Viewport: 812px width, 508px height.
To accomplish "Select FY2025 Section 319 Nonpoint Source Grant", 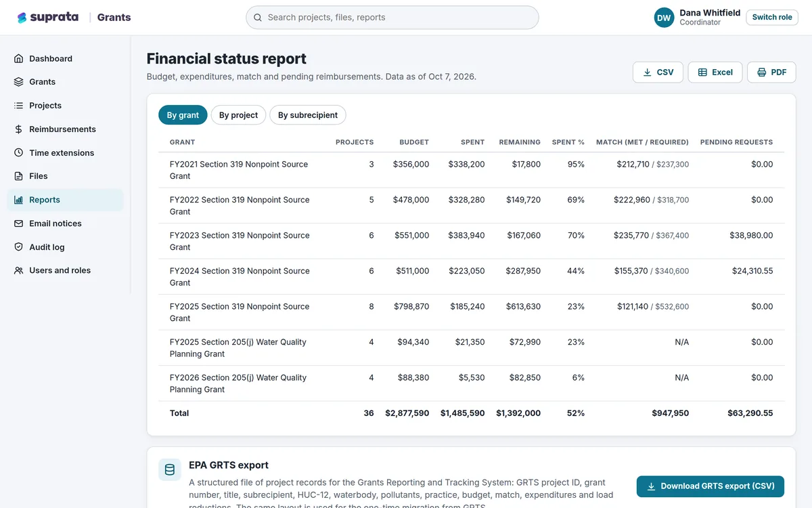I will pyautogui.click(x=240, y=312).
